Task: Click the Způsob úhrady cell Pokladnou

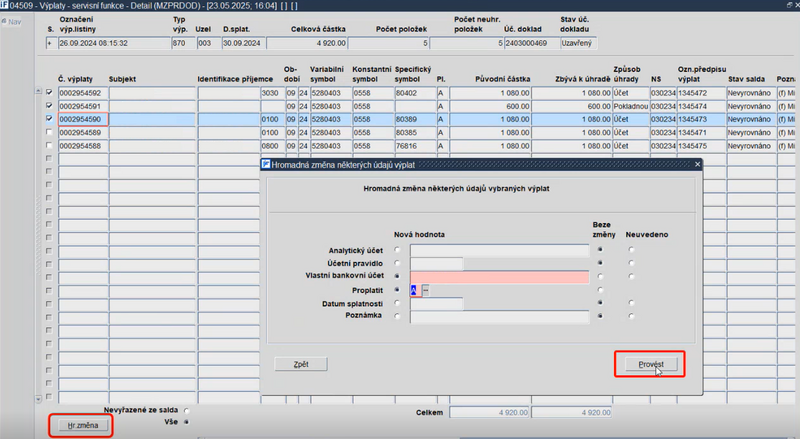Action: click(631, 106)
